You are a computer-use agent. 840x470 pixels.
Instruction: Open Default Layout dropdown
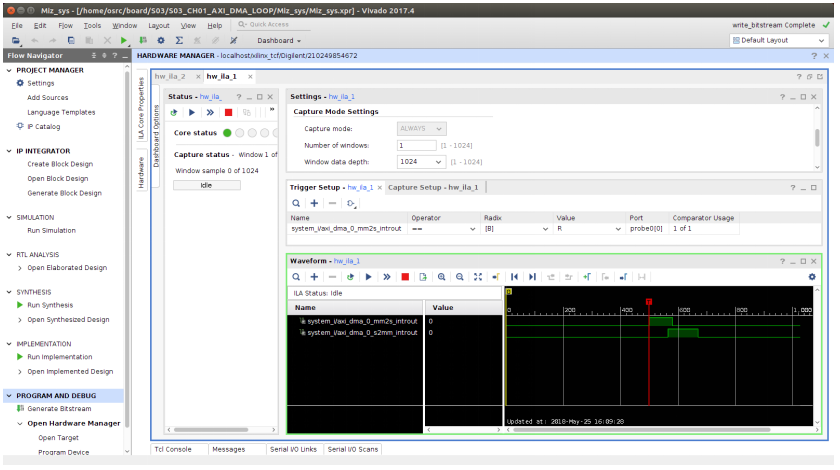click(x=778, y=40)
